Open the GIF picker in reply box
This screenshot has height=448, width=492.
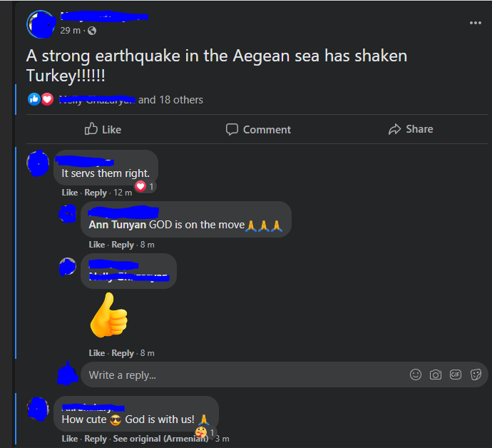456,375
